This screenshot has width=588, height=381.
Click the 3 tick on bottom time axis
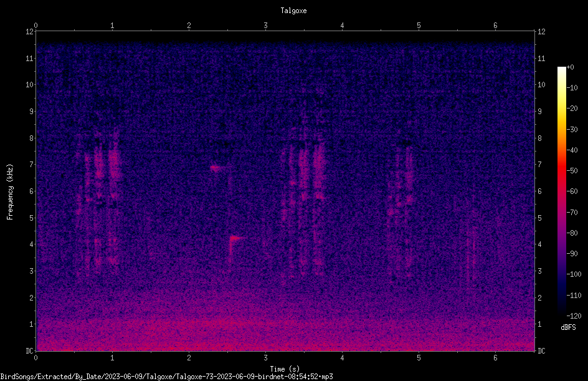[265, 358]
